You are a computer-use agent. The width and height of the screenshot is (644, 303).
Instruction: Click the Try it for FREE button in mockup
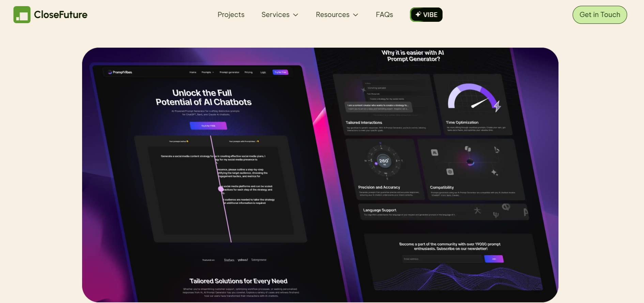point(208,126)
